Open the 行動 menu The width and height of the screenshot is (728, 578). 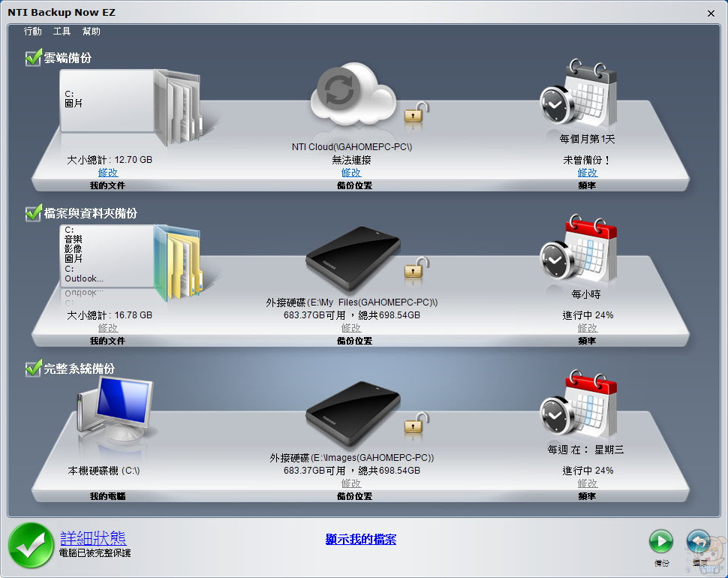(x=32, y=31)
